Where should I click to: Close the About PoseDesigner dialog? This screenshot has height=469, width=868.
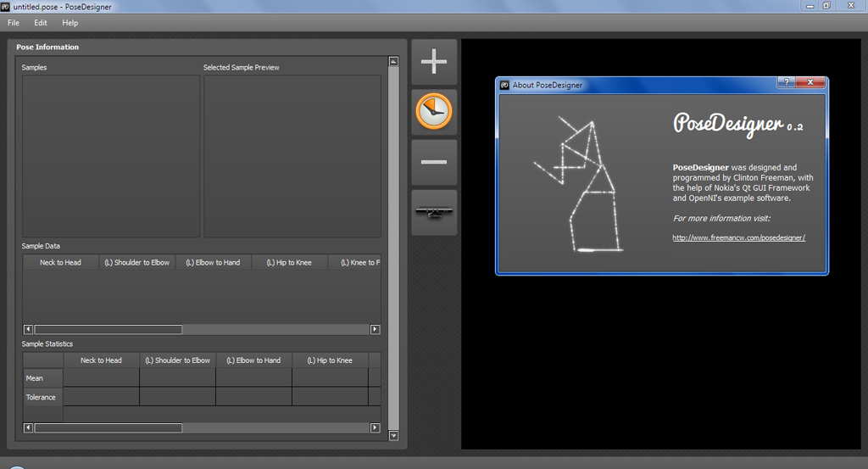point(810,82)
